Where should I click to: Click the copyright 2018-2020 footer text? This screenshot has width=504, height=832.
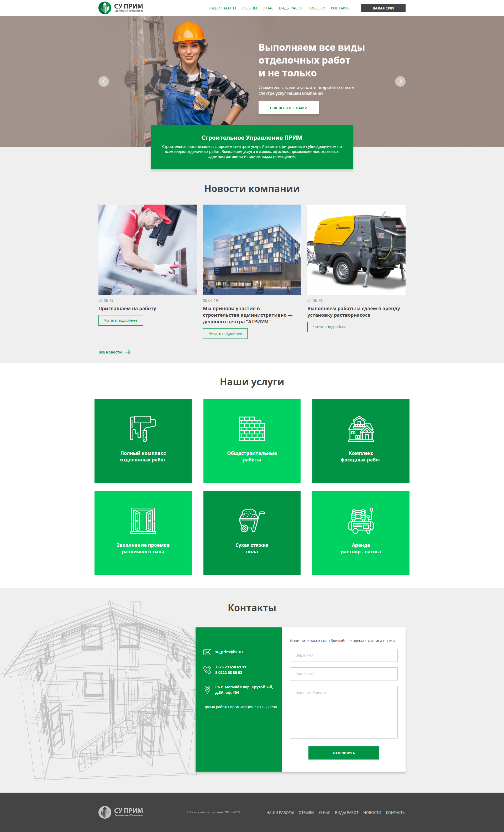click(x=213, y=812)
